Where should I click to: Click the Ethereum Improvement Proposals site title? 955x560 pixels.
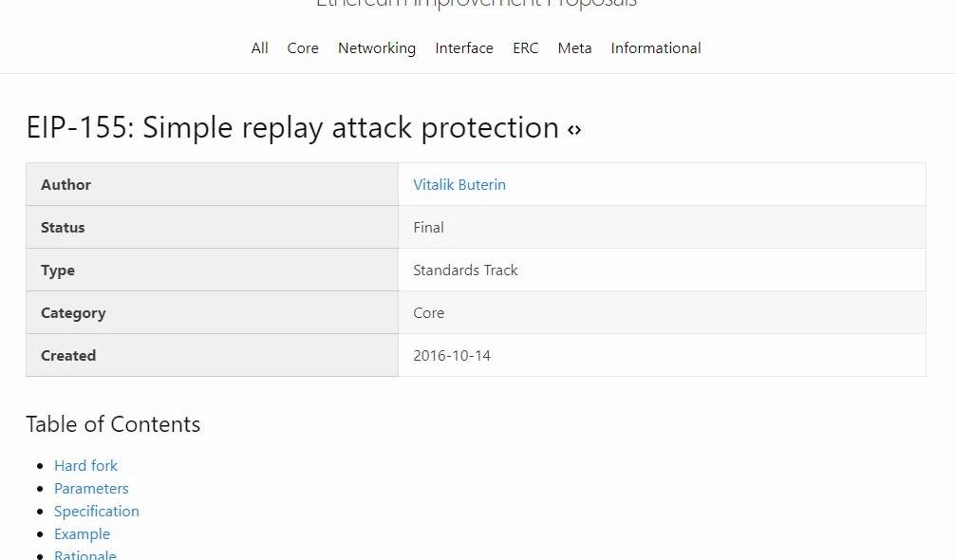coord(477,4)
